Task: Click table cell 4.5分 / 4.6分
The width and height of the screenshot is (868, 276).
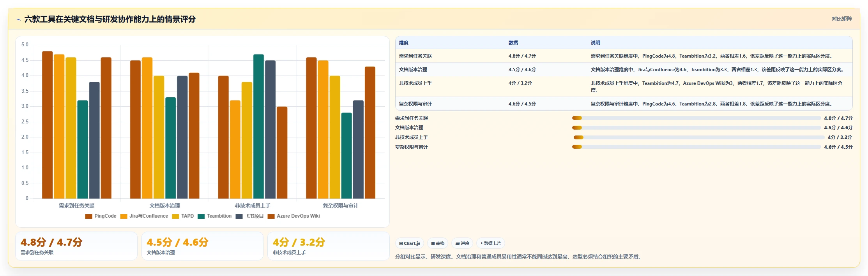Action: pos(522,70)
